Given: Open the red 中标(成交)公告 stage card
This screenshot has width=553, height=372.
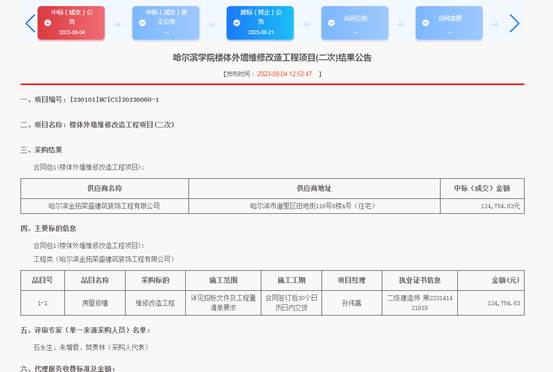Looking at the screenshot, I should (x=71, y=23).
